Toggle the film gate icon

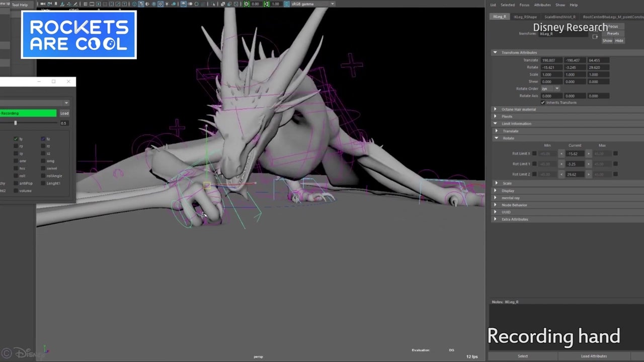coord(92,4)
